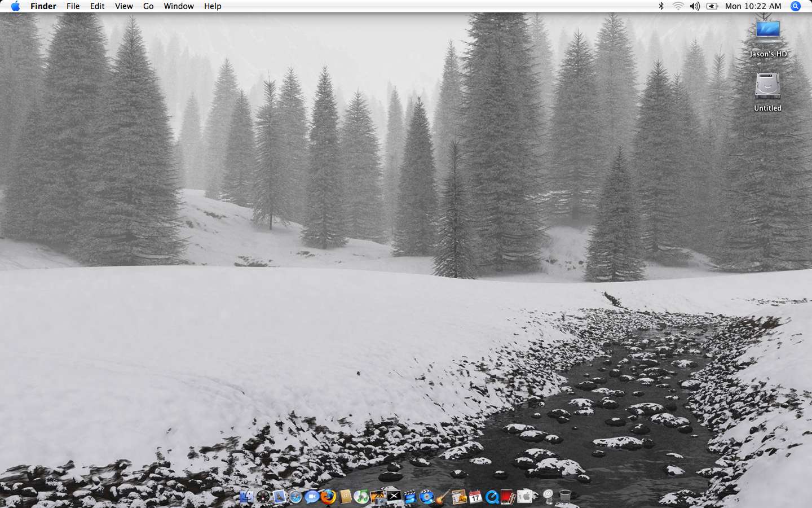
Task: Open the Edit menu
Action: [97, 6]
